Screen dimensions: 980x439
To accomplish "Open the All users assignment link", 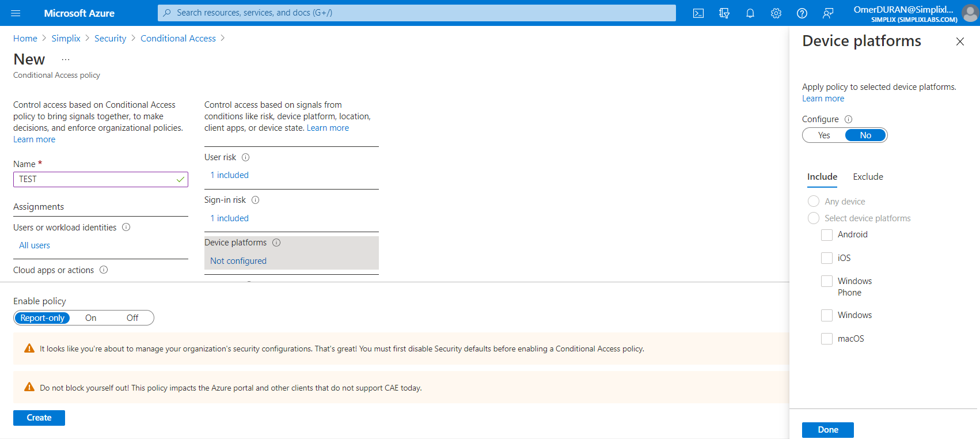I will pos(35,245).
